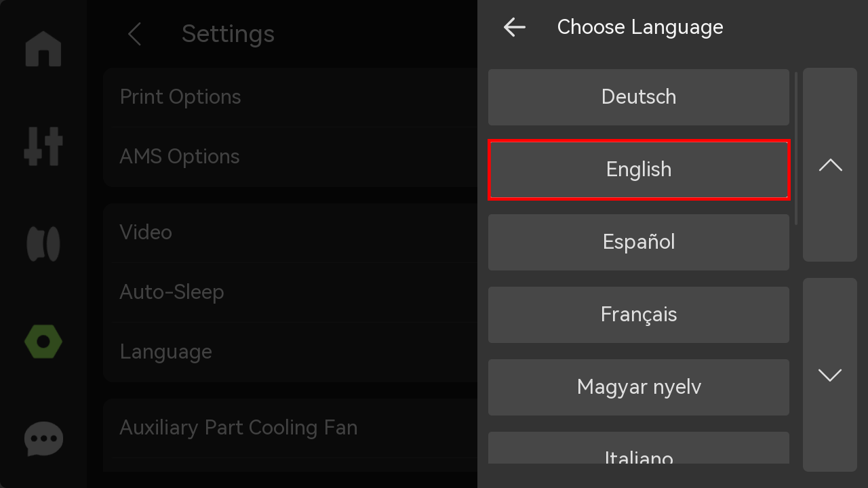
Task: Click the language list scrollbar
Action: (795, 148)
